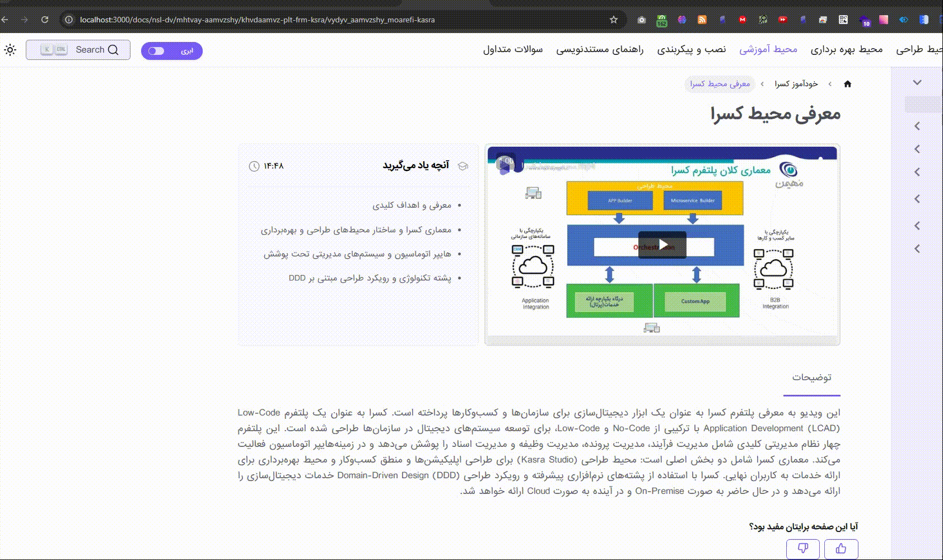Click the sun icon for light/dark theme
Viewport: 943px width, 560px height.
[x=10, y=50]
